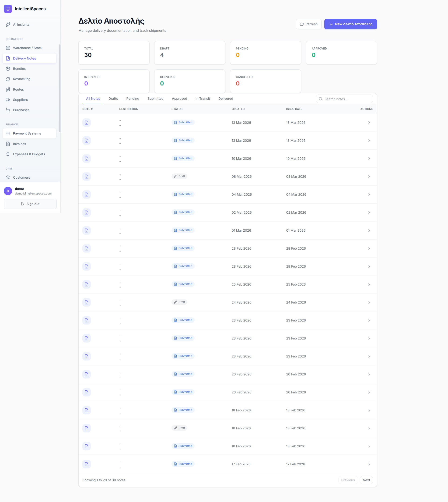Open 17 Feb 2026 row actions chevron
448x502 pixels.
click(x=369, y=464)
